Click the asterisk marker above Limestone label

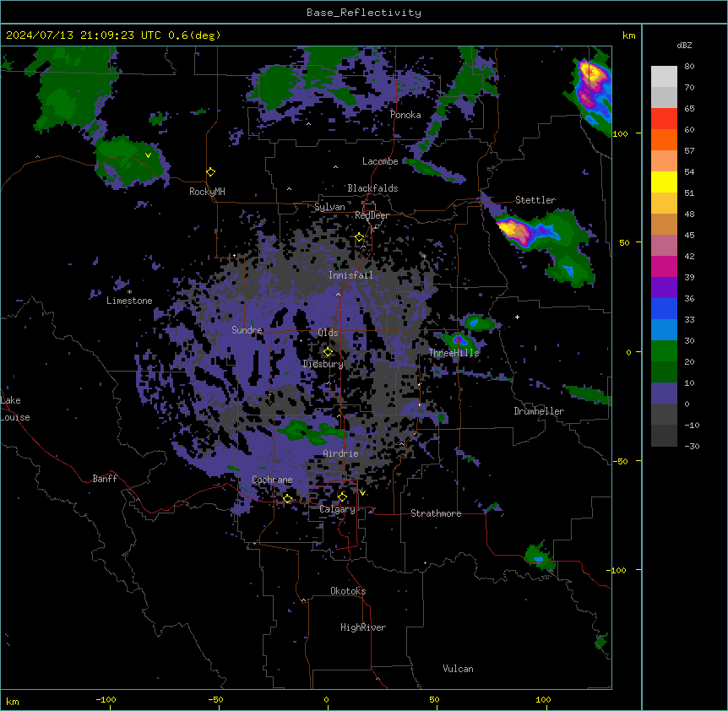pos(129,292)
